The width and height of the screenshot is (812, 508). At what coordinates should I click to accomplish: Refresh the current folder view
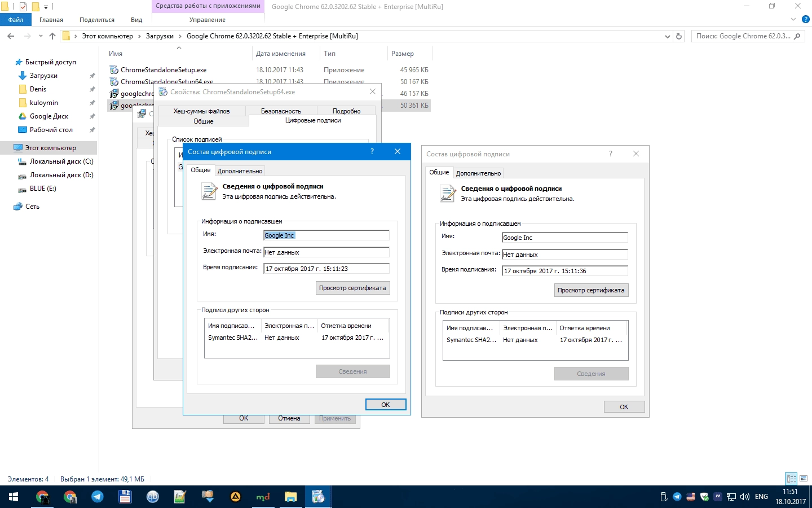click(x=679, y=36)
